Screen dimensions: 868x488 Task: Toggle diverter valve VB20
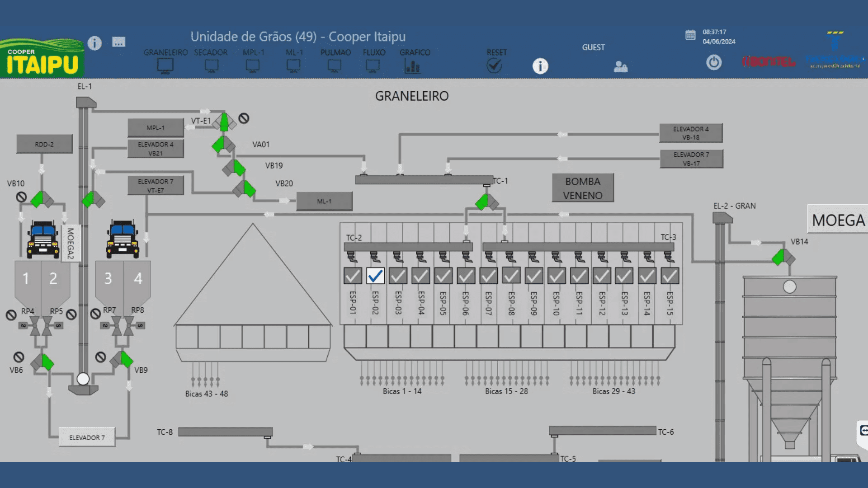244,188
